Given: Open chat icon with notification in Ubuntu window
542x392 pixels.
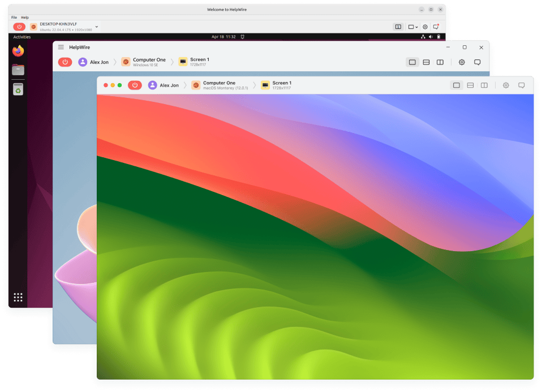Looking at the screenshot, I should (x=436, y=27).
